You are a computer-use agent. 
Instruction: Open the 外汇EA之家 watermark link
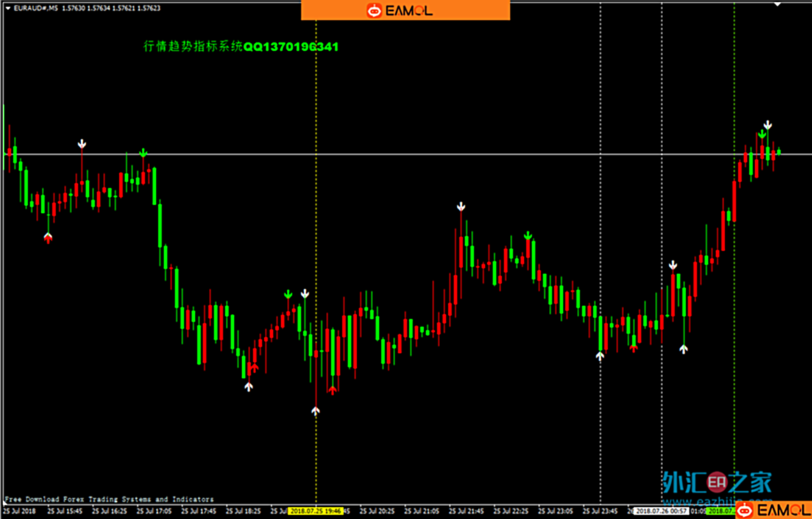[x=717, y=482]
